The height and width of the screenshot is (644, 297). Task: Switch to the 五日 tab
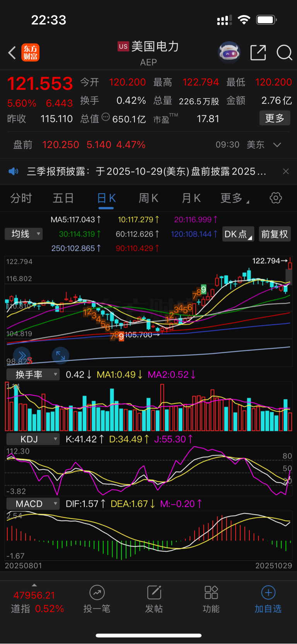(x=63, y=198)
